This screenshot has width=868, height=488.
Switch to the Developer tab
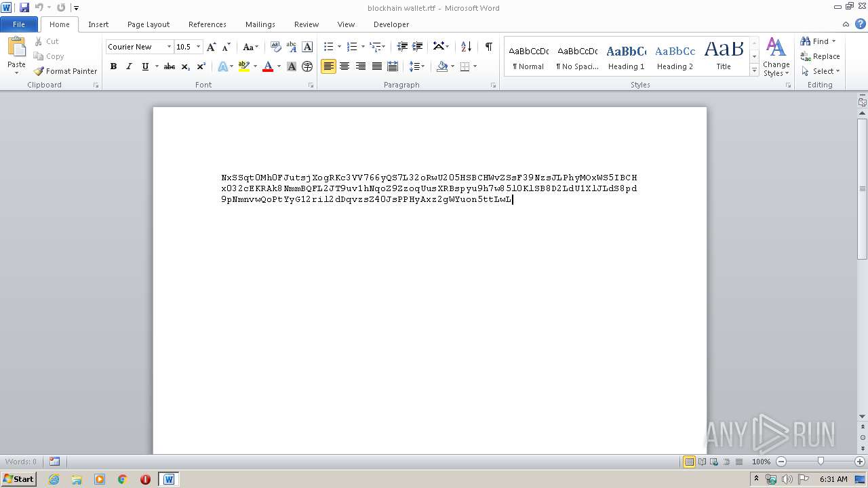coord(391,24)
